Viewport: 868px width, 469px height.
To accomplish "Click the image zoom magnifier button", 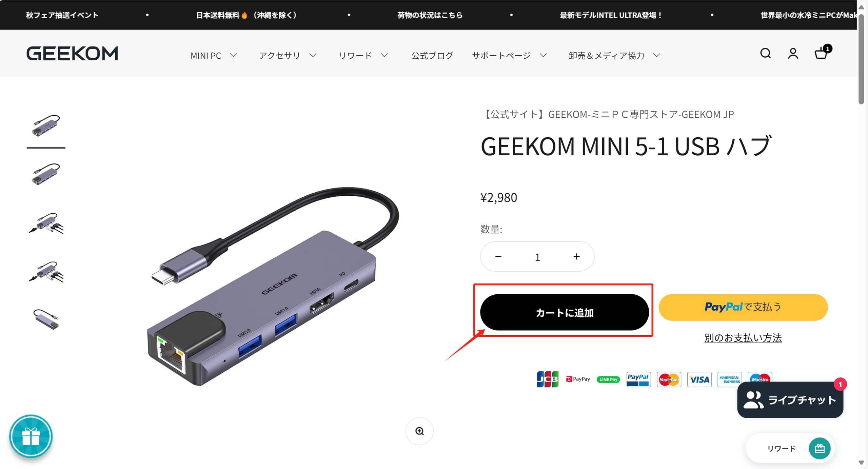I will (x=419, y=431).
